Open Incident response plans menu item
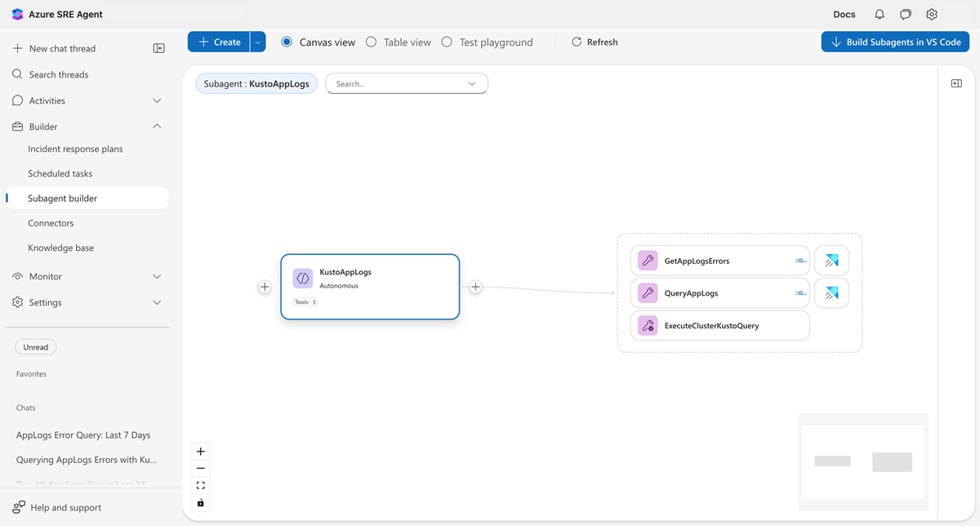Screen dimensions: 980x526 75,149
